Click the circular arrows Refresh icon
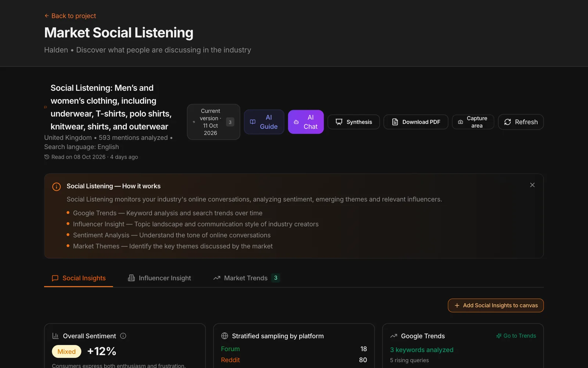The image size is (588, 368). pos(508,122)
